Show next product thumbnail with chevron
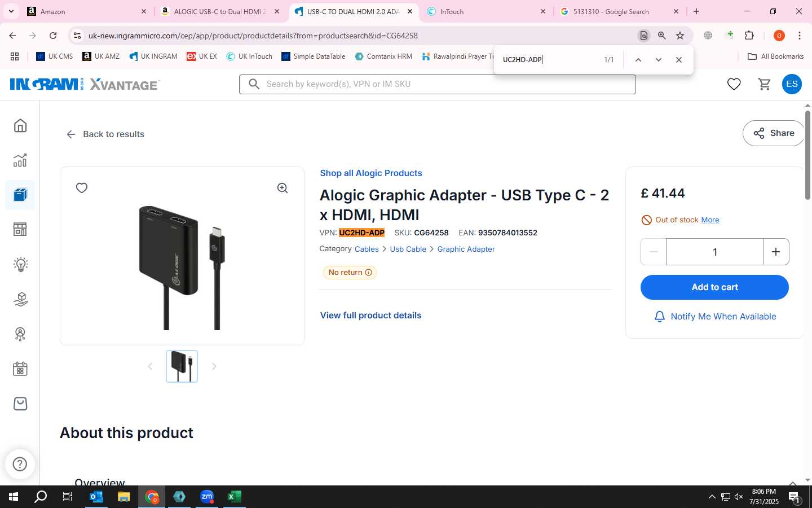Screen dimensions: 812x508 click(214, 366)
